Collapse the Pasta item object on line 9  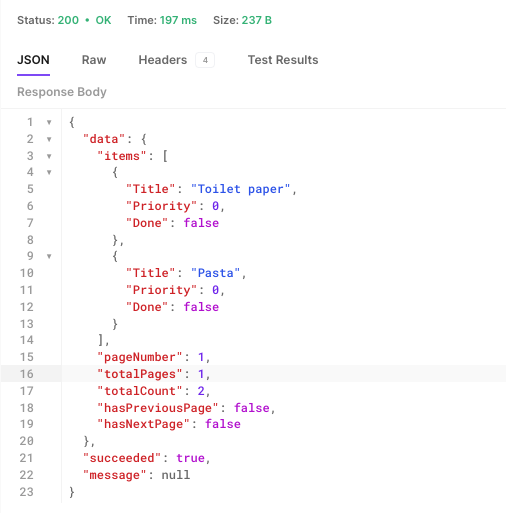[x=49, y=256]
